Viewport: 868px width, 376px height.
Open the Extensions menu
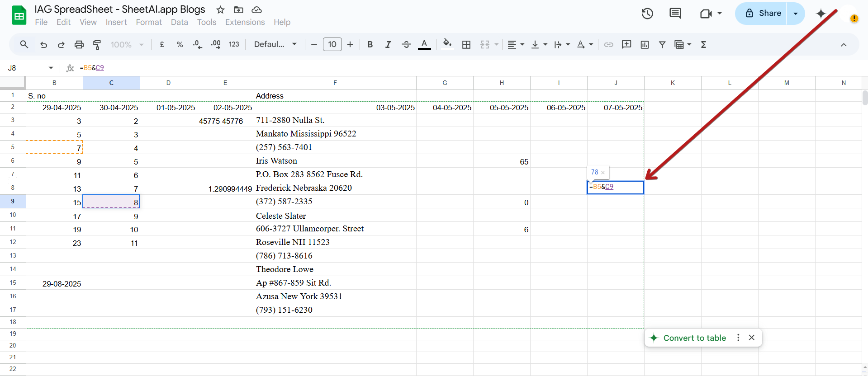tap(245, 22)
